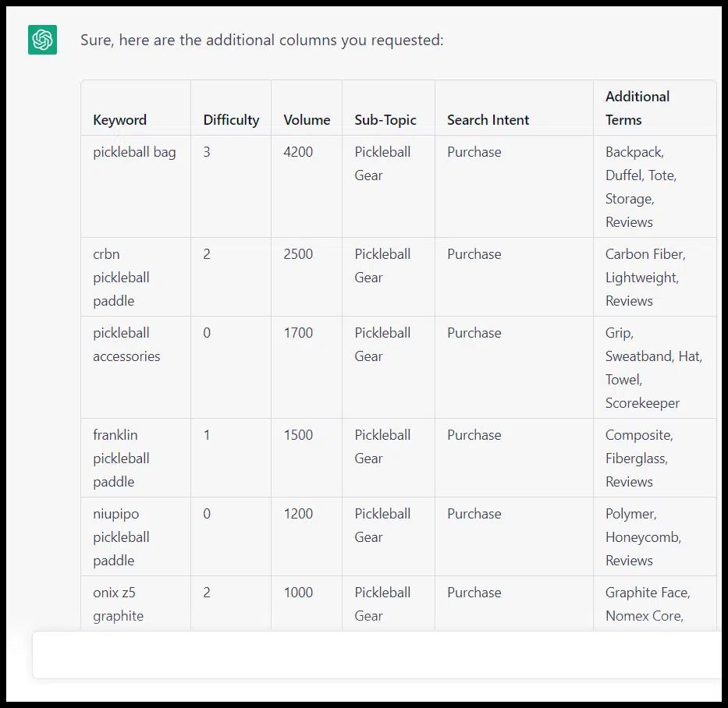Select the Additional Terms column header
This screenshot has height=708, width=728.
pyautogui.click(x=637, y=108)
